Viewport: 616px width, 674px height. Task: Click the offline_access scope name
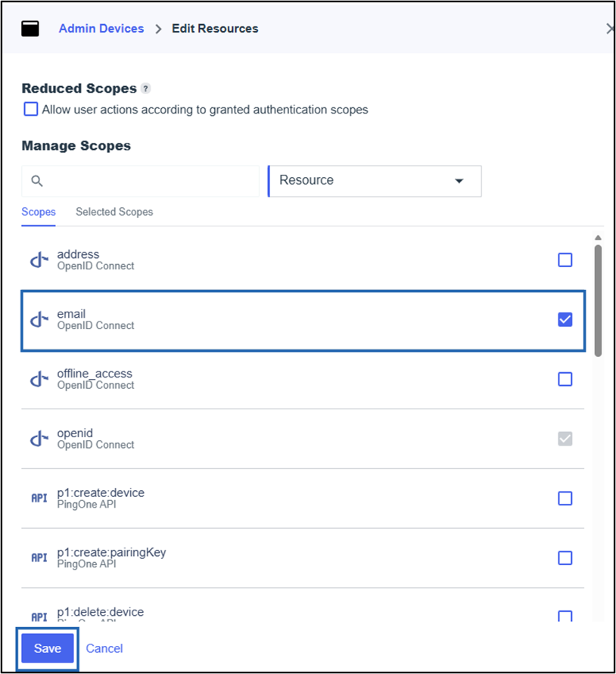point(95,374)
